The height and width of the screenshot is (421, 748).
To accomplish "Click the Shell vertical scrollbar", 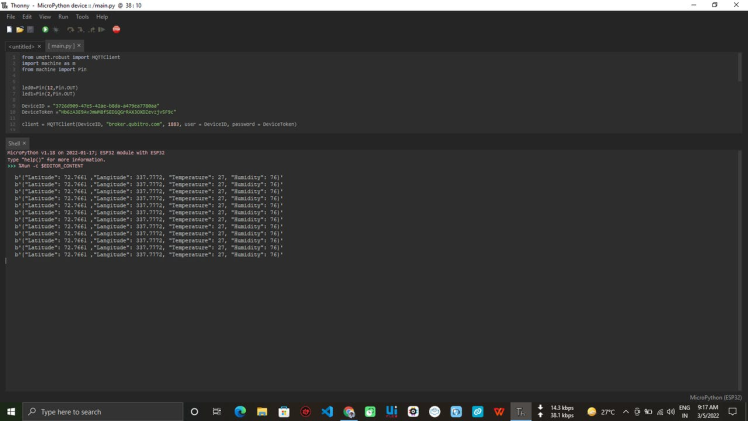I will [x=742, y=270].
